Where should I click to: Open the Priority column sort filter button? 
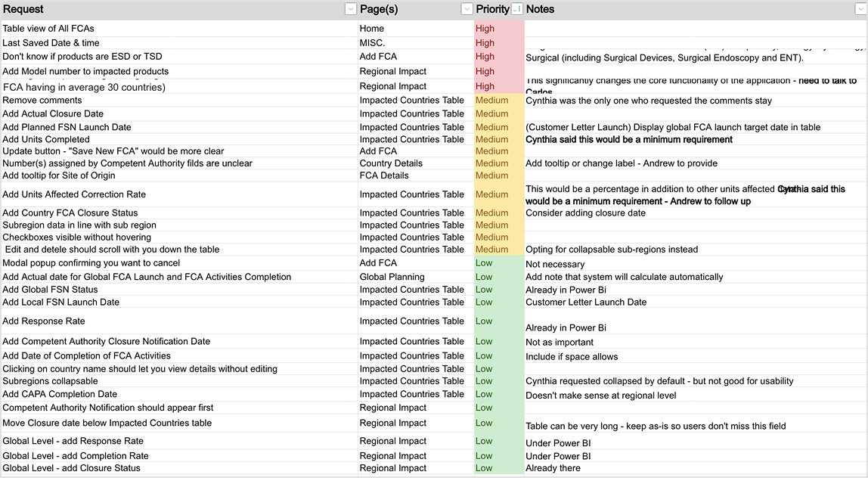point(517,9)
